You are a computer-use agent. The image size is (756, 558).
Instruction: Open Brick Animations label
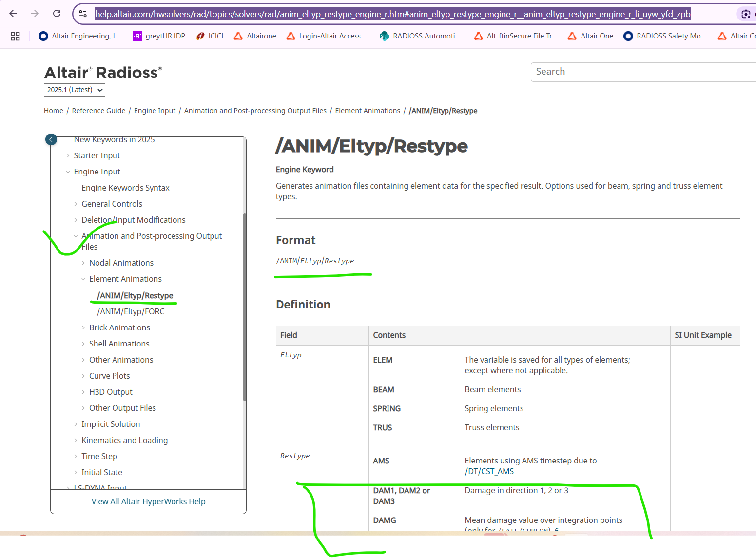click(119, 327)
